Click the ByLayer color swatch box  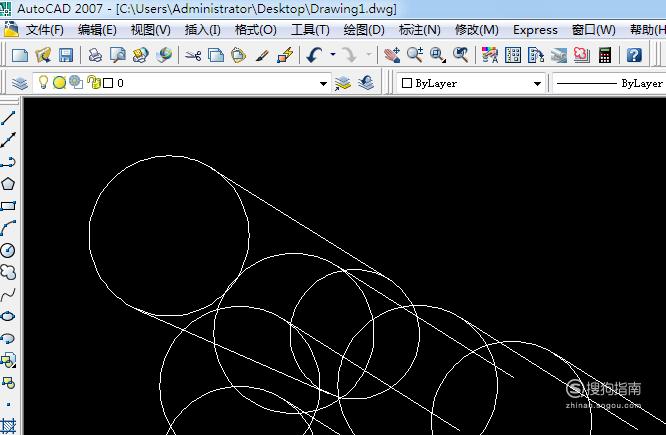[x=406, y=83]
